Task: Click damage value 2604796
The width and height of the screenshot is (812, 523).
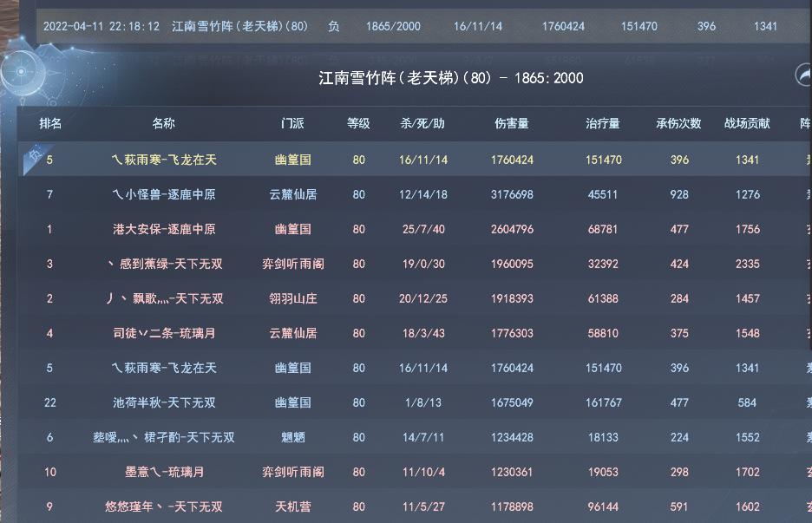Action: tap(512, 229)
